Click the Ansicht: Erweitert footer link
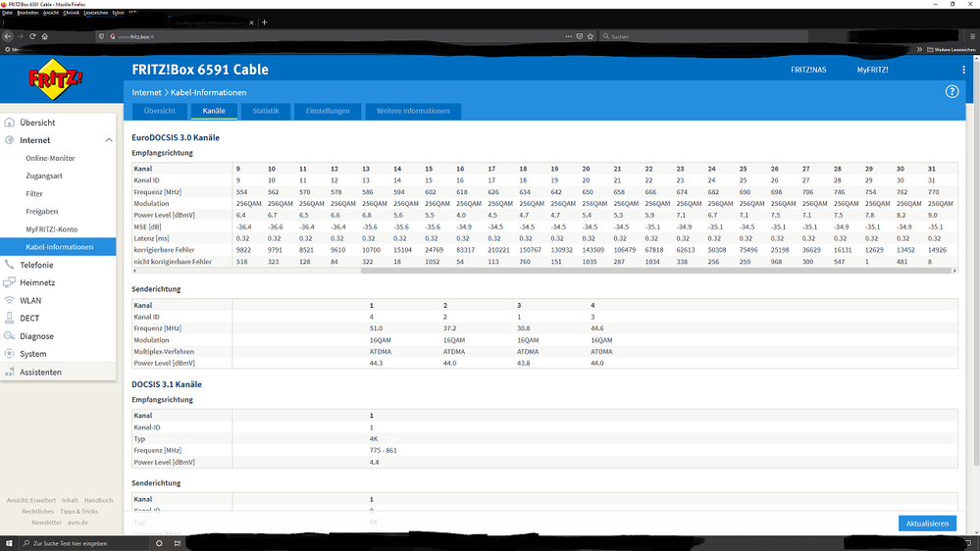 [30, 500]
